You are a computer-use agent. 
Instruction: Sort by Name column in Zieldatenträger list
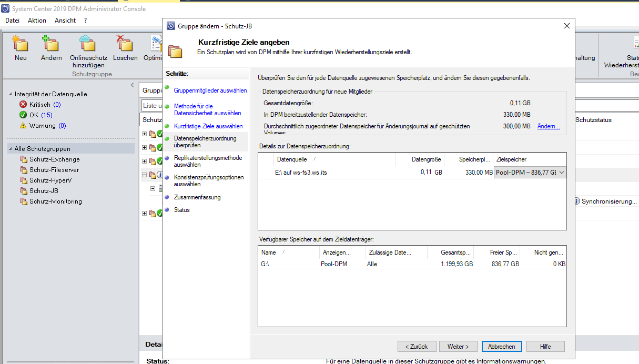coord(288,252)
